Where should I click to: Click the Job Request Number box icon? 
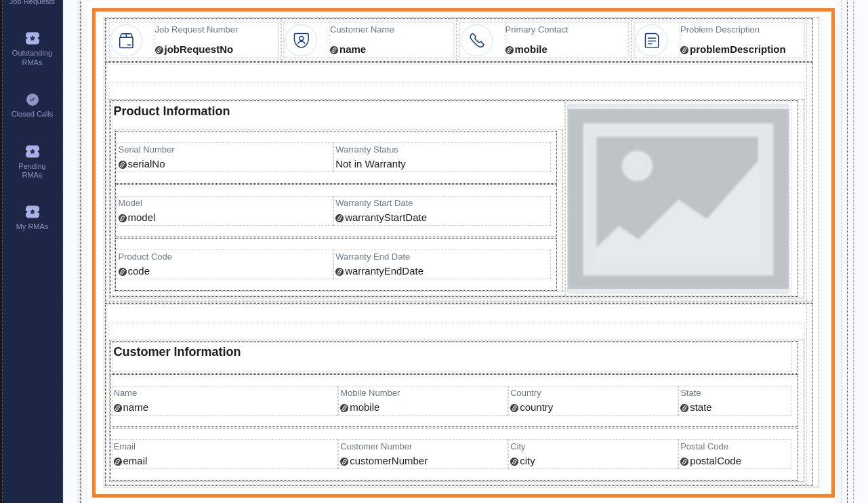(x=126, y=41)
